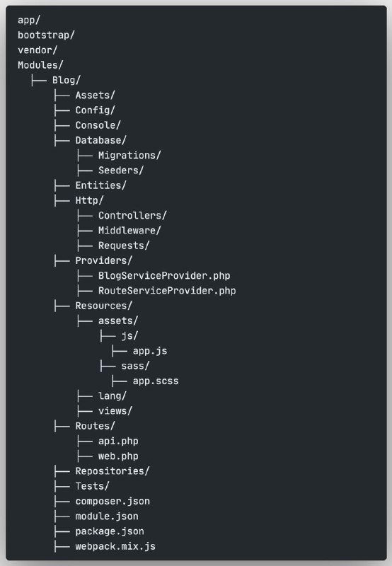The image size is (392, 566).
Task: Click the Repositories/ folder entry
Action: coord(113,471)
